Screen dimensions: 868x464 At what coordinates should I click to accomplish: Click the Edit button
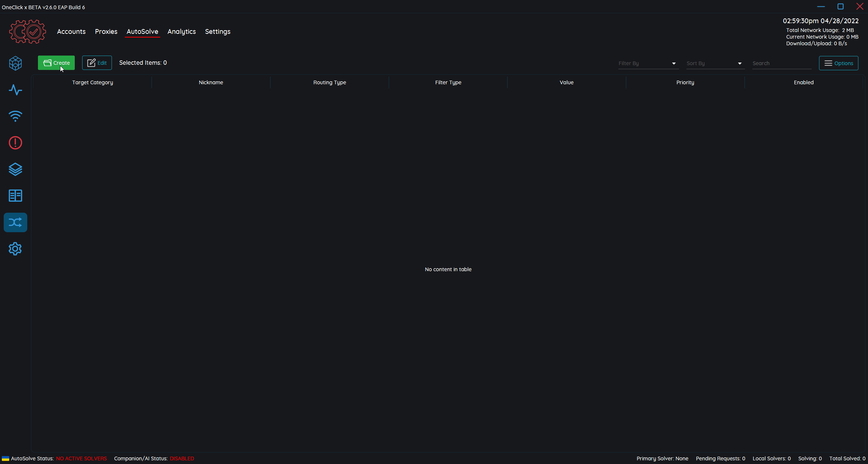click(97, 63)
